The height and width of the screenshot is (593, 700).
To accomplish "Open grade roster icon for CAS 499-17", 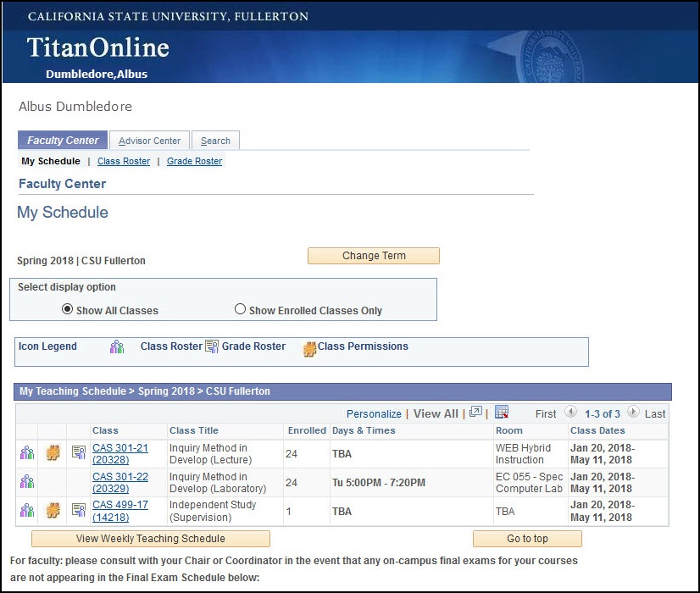I will 79,510.
